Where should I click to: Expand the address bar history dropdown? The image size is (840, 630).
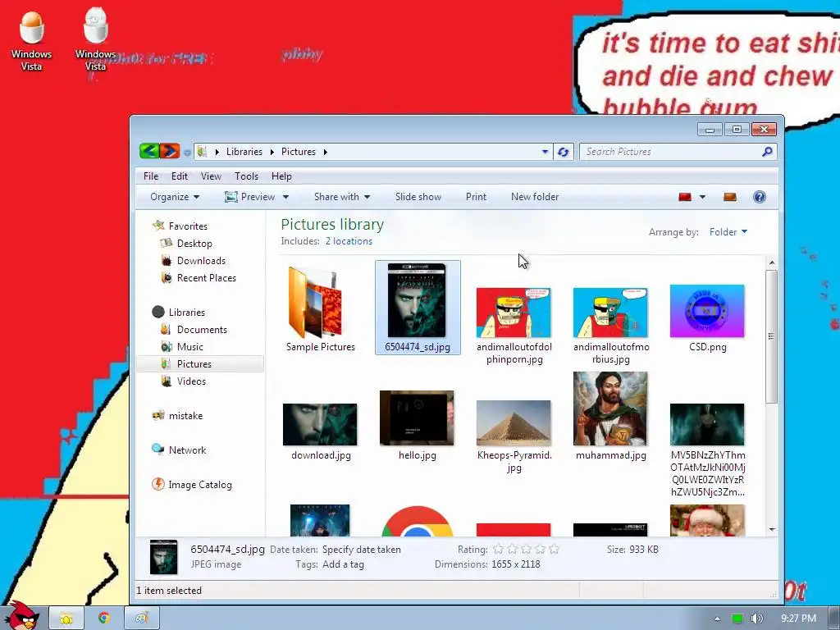tap(545, 152)
